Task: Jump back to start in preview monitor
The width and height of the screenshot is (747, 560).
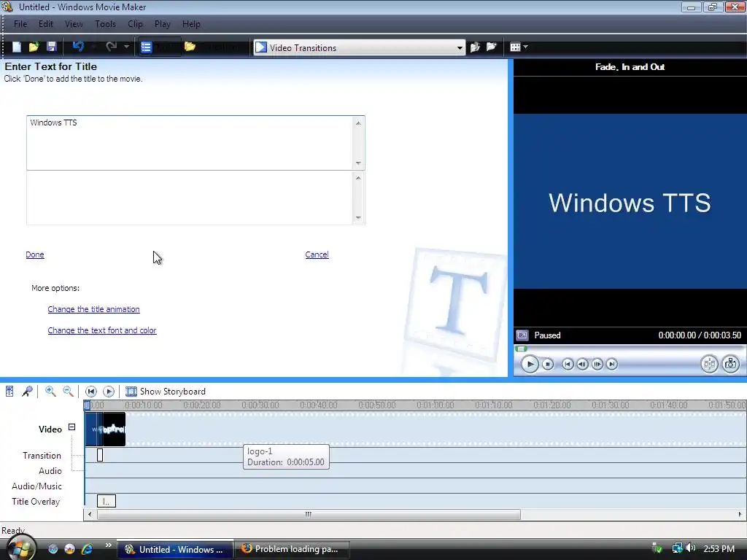Action: (568, 365)
